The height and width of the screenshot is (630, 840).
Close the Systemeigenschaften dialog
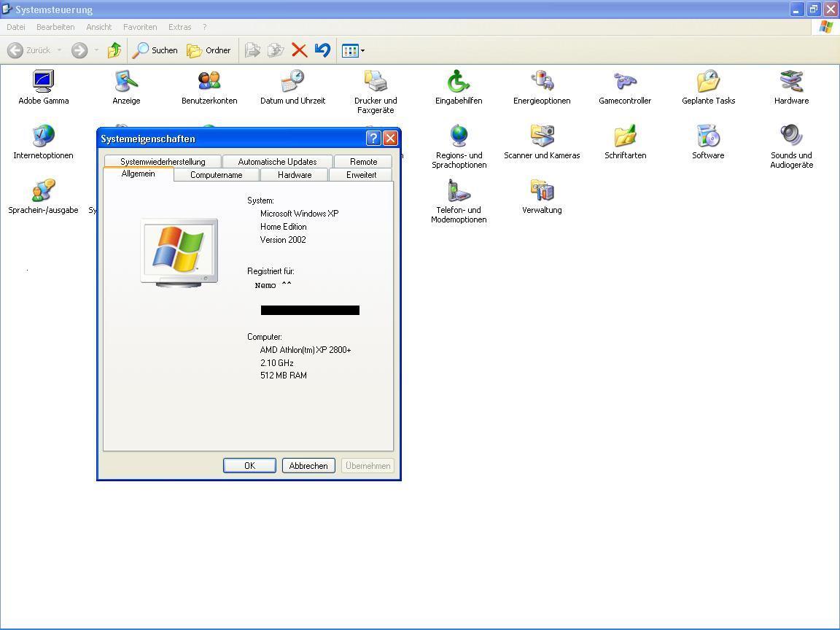click(x=391, y=139)
